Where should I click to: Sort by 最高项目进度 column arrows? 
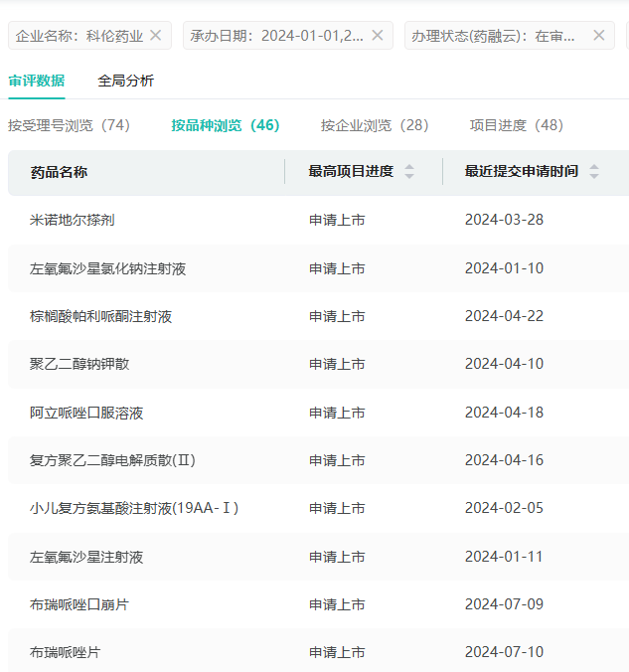coord(409,172)
